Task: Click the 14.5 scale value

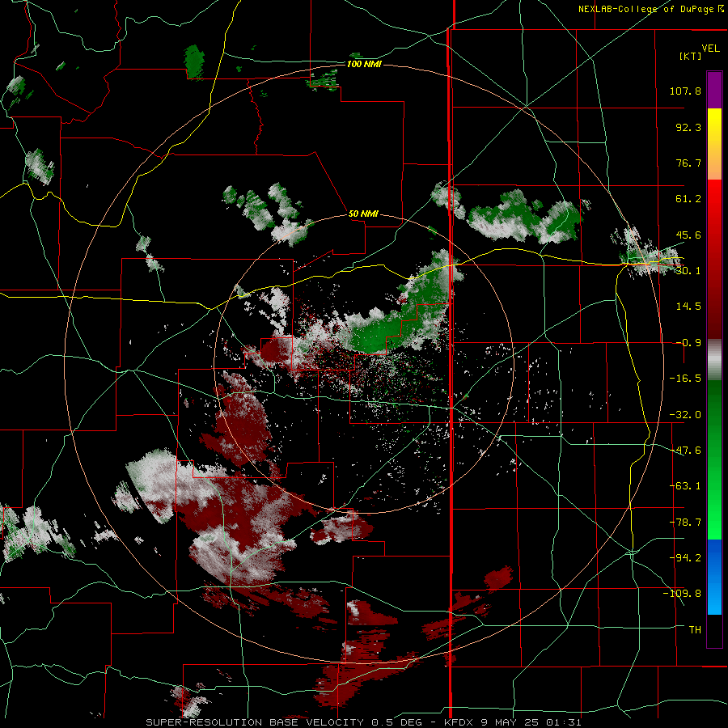Action: coord(688,307)
